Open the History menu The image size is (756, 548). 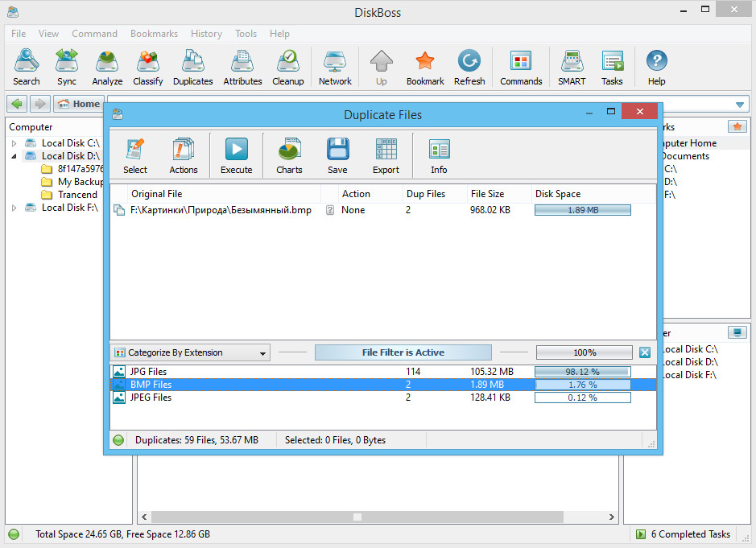(206, 34)
